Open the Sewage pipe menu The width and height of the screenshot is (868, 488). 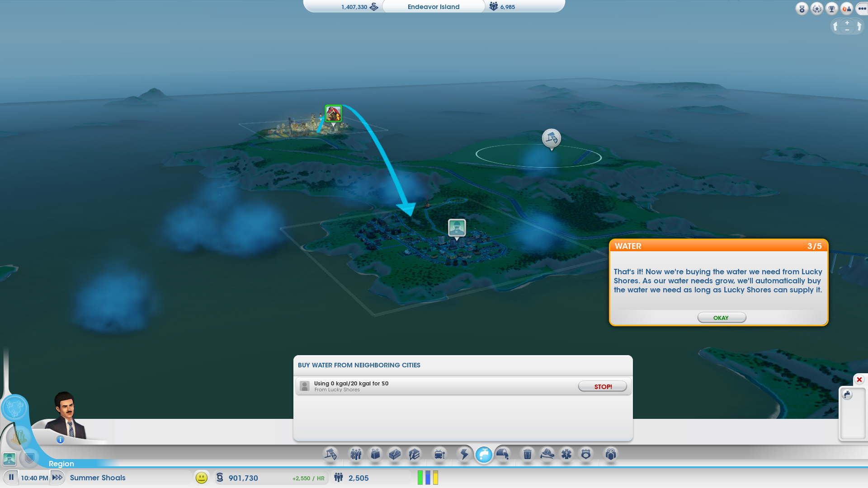coord(503,454)
